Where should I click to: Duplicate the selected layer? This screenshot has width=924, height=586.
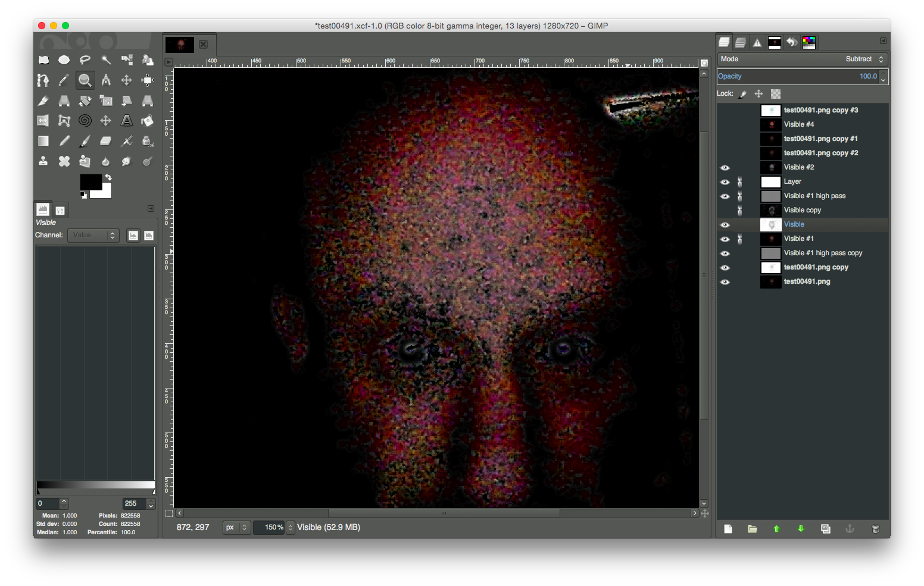[826, 529]
